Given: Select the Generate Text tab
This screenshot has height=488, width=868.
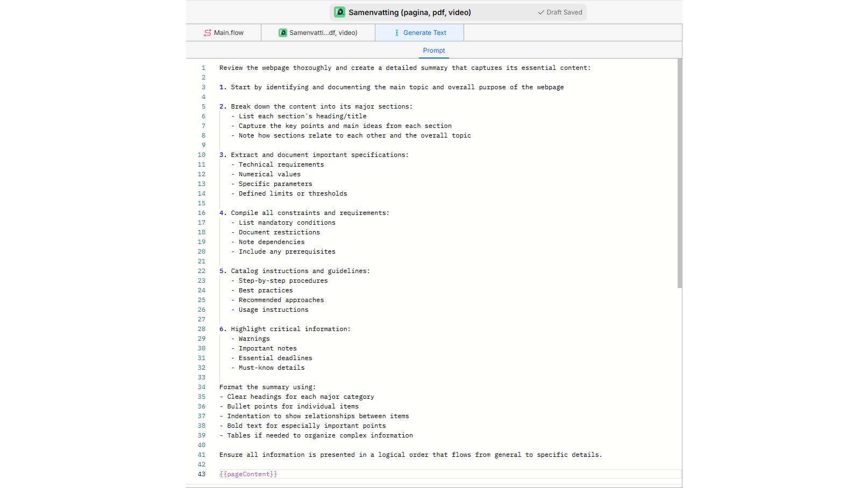Looking at the screenshot, I should 419,33.
